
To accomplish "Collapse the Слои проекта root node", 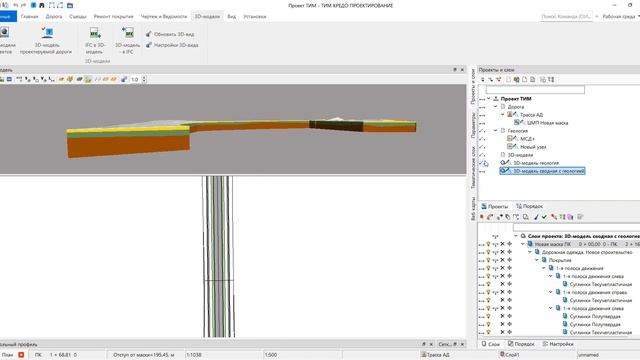I will point(516,236).
